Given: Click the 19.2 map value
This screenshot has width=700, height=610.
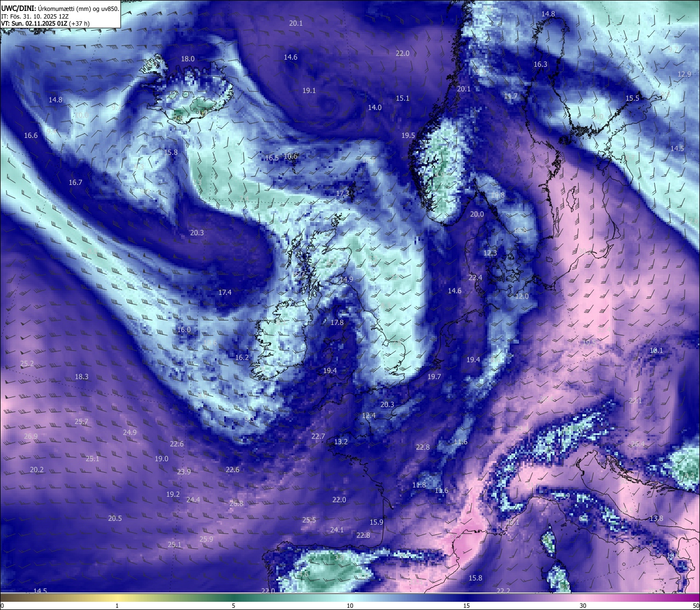Looking at the screenshot, I should 173,494.
